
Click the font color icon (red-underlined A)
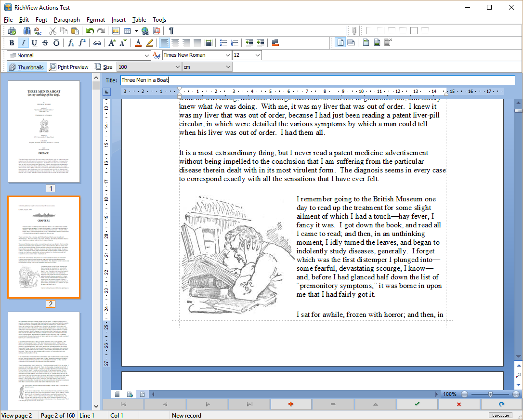click(x=138, y=43)
